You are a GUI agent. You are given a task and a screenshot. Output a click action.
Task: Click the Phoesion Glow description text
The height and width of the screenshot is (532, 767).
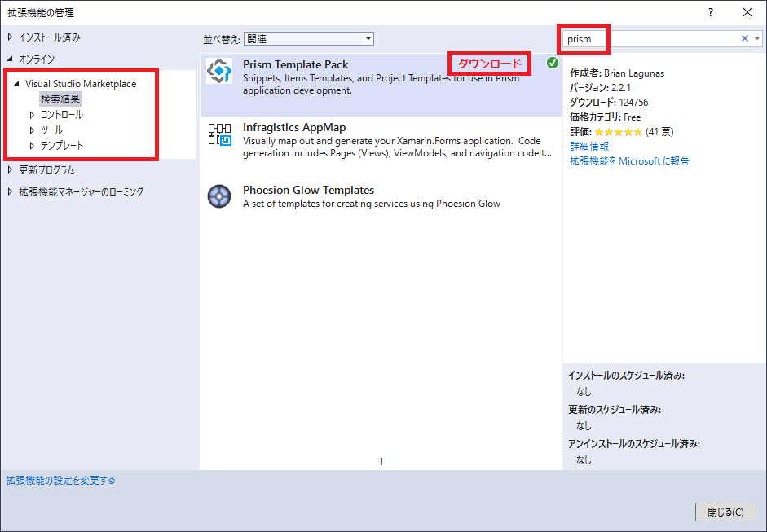(x=371, y=204)
